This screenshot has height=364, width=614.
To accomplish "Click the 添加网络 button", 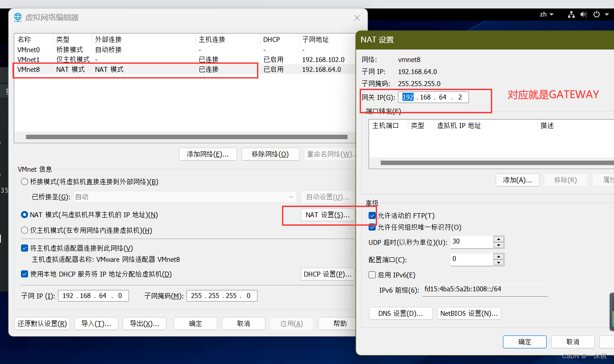I will coord(208,154).
